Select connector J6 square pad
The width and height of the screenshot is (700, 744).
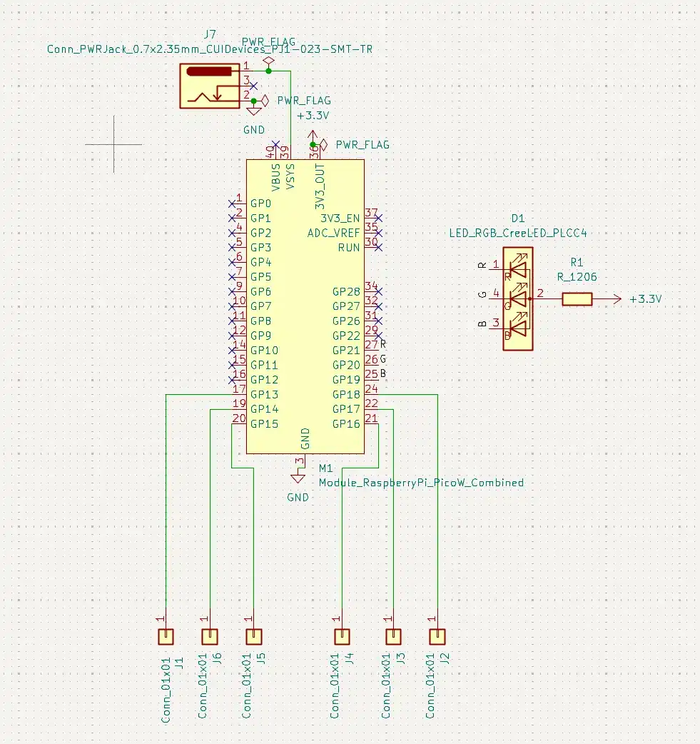pos(210,637)
